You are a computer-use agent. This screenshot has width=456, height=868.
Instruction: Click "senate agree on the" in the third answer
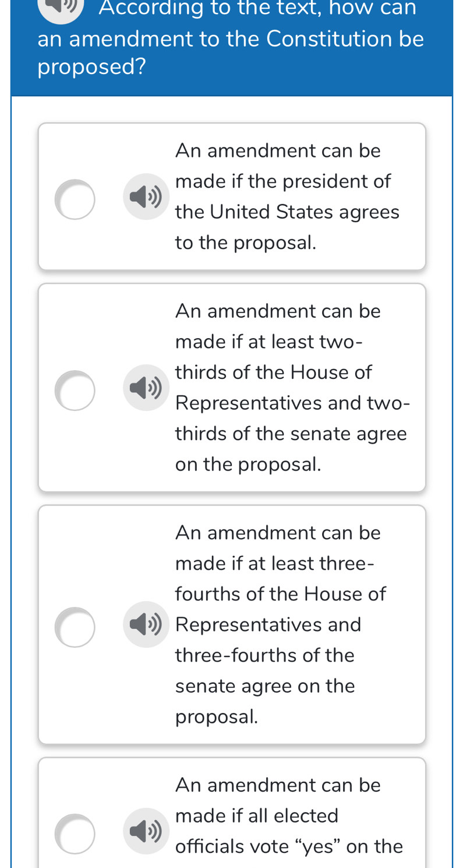click(265, 686)
